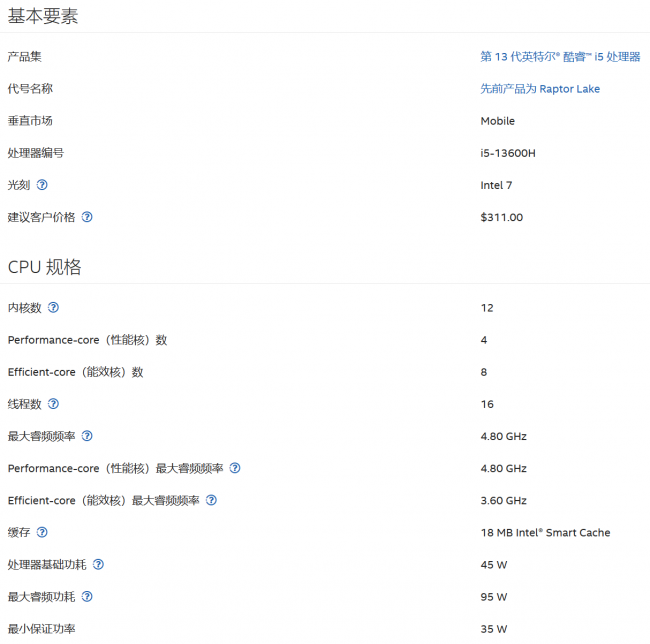Viewport: 650px width, 644px height.
Task: Open help icon for 最大睿频频率 row
Action: point(87,436)
